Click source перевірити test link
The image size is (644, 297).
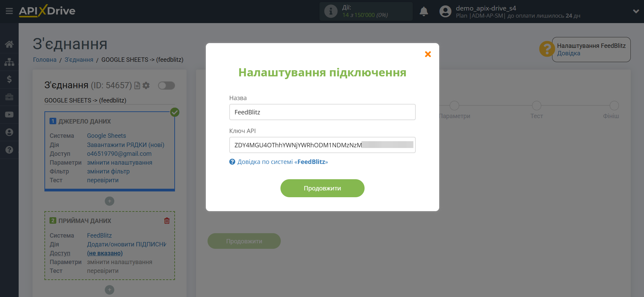(x=103, y=180)
